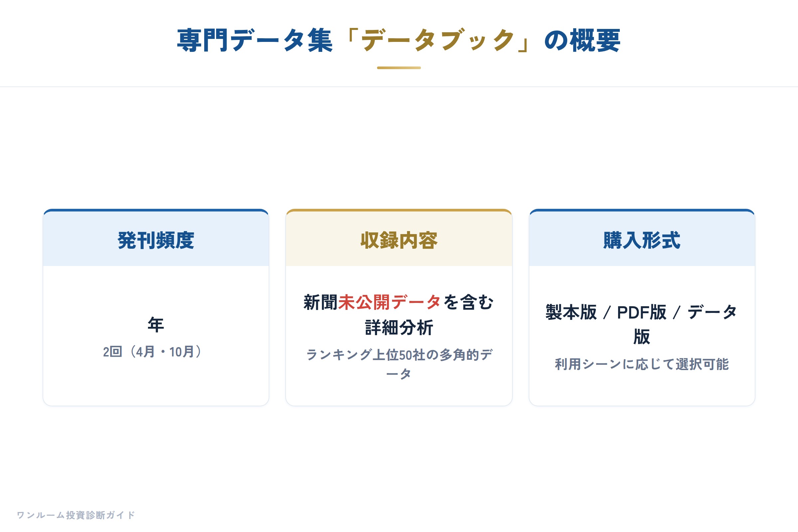Click the blue top border of 発刊頻度 card
Screen dimensions: 798x532
(156, 210)
